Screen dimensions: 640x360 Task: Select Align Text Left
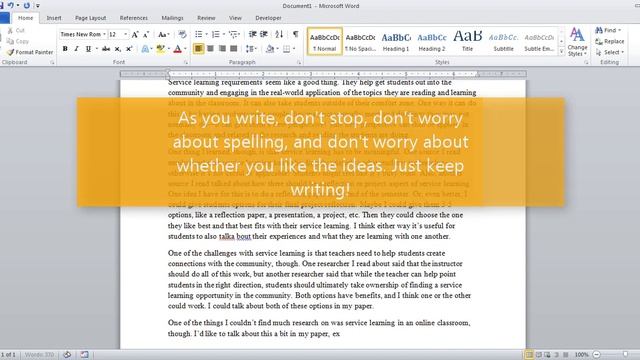198,49
